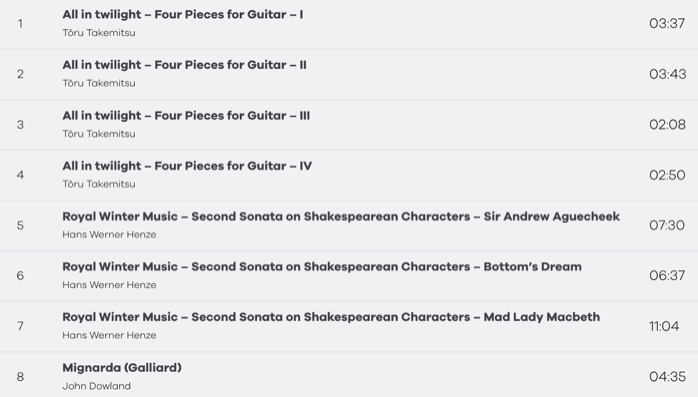Open the John Dowland composer name
This screenshot has height=397, width=698.
point(97,386)
